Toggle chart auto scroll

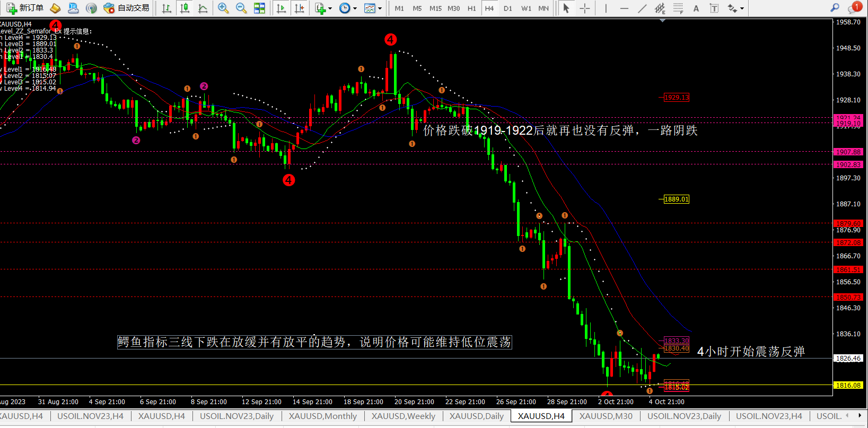[282, 8]
